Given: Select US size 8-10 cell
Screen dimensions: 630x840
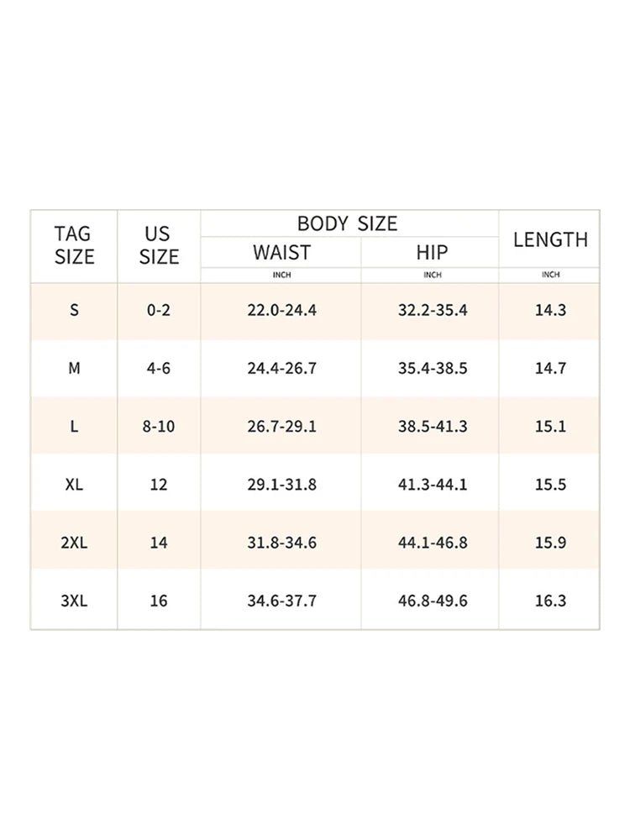Looking at the screenshot, I should click(159, 427).
